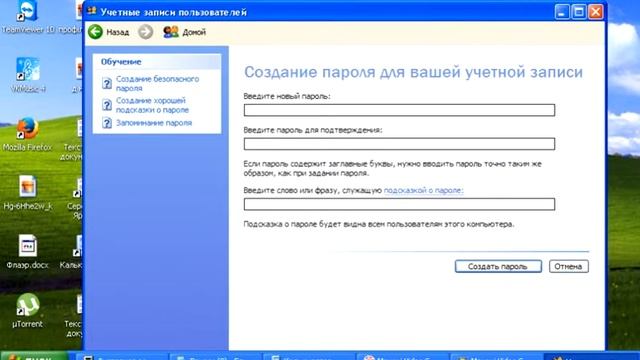Viewport: 640px width, 360px height.
Task: Launch the Mozilla Firefox desktop icon
Action: pos(28,129)
